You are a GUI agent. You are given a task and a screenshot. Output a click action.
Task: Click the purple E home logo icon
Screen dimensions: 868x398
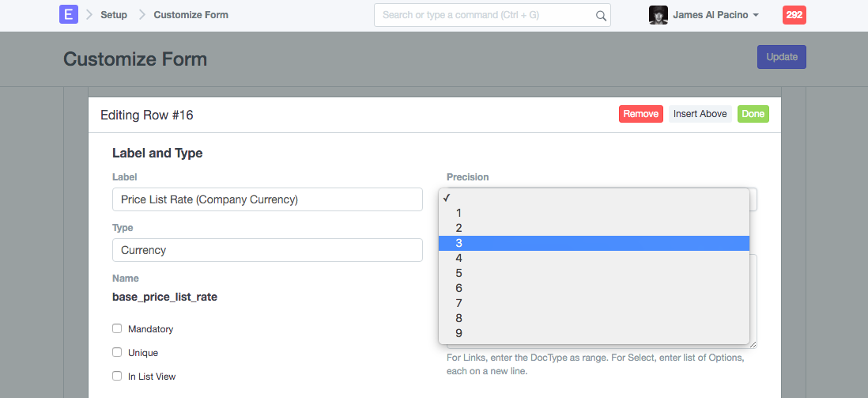pos(69,15)
